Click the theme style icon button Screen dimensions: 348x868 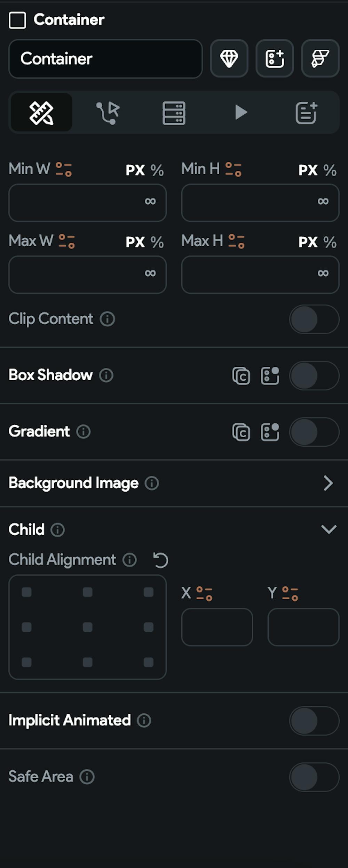coord(320,58)
